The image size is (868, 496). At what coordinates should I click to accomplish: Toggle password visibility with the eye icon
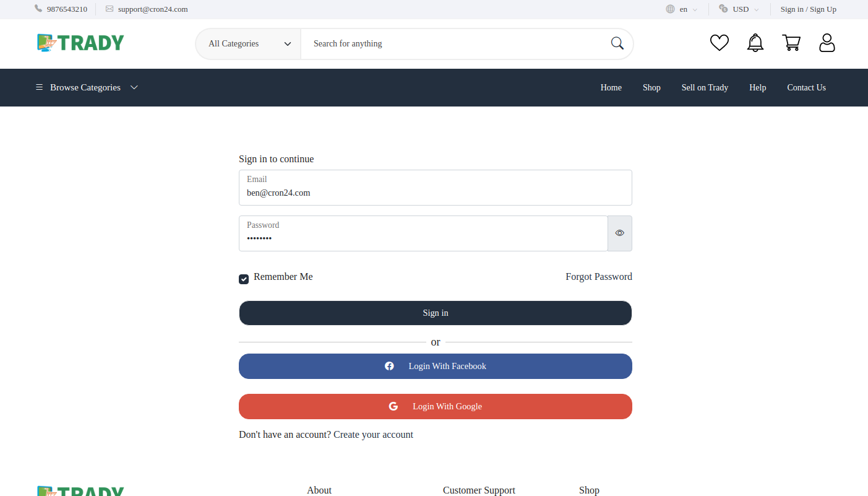pos(619,233)
